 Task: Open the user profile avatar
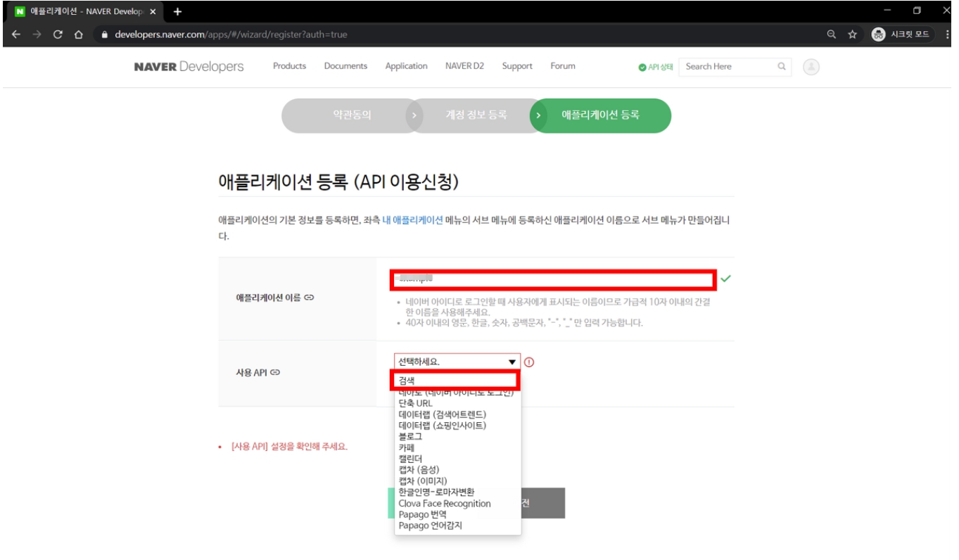click(811, 67)
